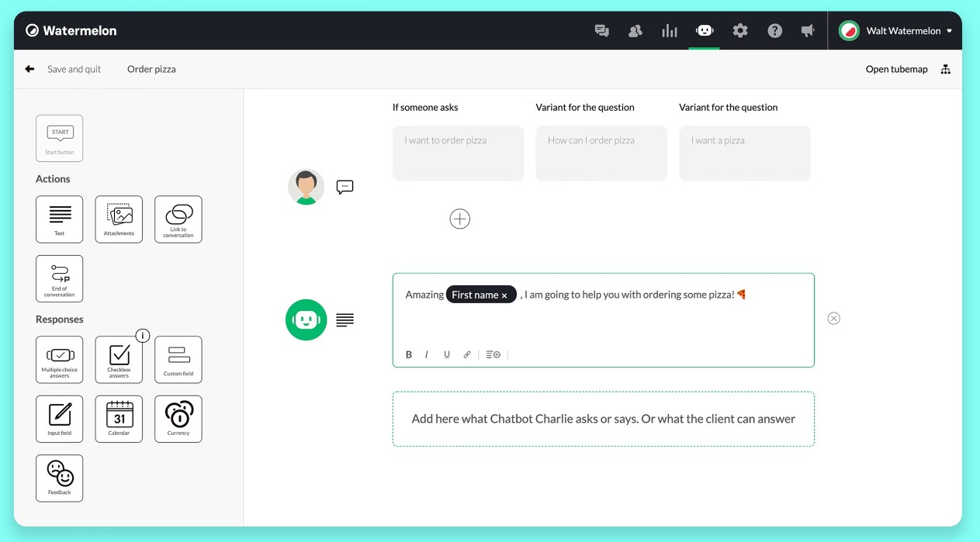Select the Link to conversation block
Screen dimensions: 980x542
[x=178, y=219]
